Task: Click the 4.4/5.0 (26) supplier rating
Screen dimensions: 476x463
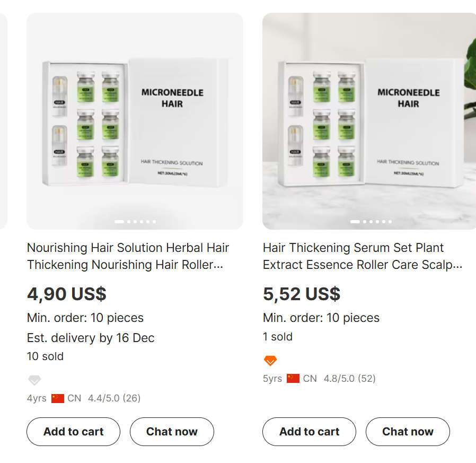Action: tap(114, 398)
